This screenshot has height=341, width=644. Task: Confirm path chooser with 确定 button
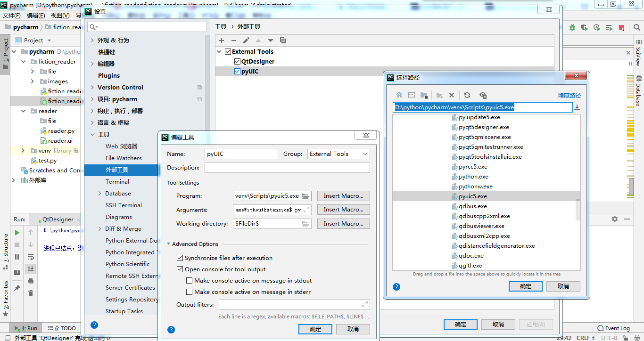(x=526, y=286)
